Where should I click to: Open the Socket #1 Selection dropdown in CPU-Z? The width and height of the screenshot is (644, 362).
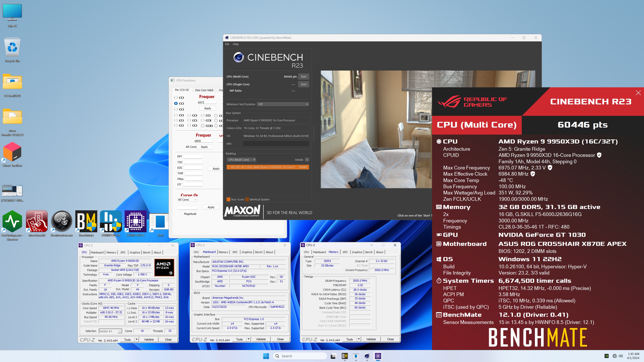110,331
